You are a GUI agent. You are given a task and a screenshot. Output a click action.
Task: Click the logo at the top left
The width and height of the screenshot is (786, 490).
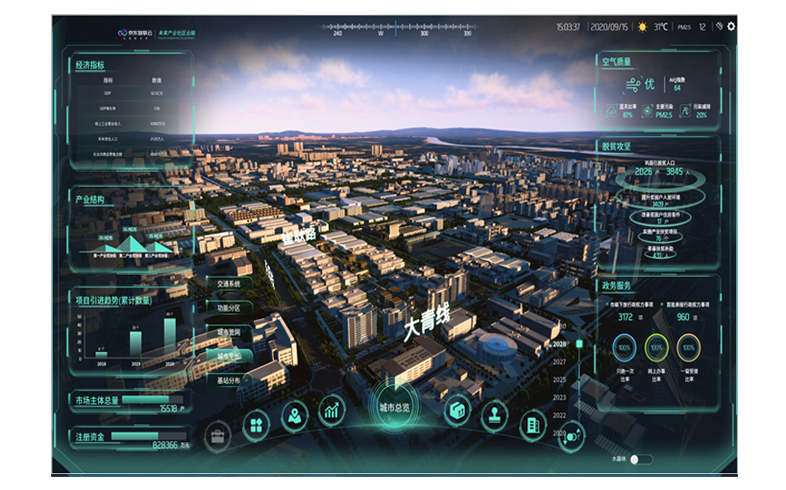[x=156, y=34]
